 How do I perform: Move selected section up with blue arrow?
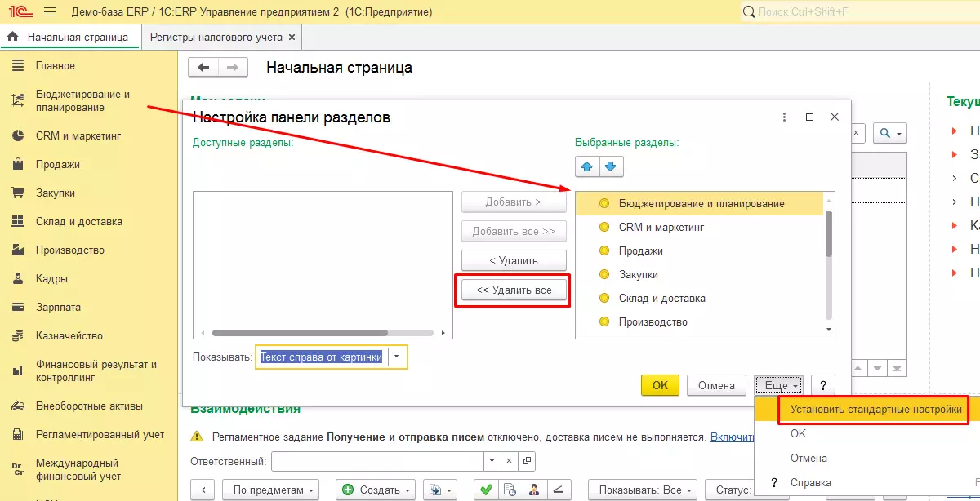click(x=586, y=166)
